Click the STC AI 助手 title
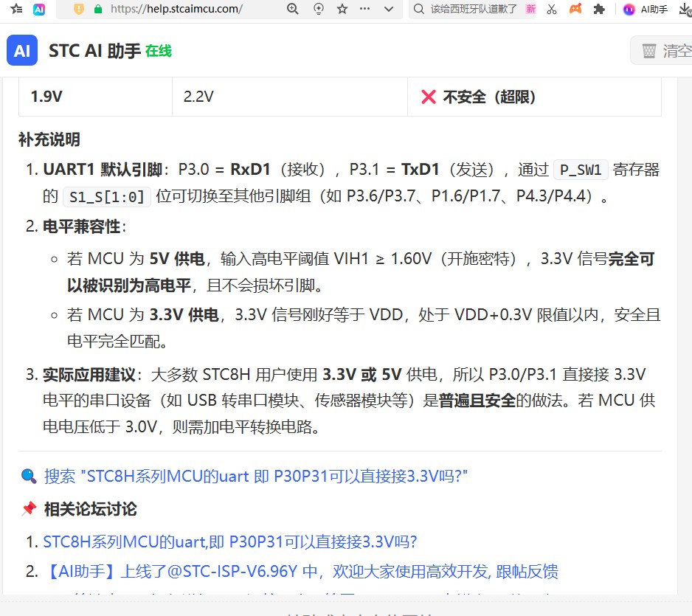Screen dimensions: 692x616 coord(94,51)
